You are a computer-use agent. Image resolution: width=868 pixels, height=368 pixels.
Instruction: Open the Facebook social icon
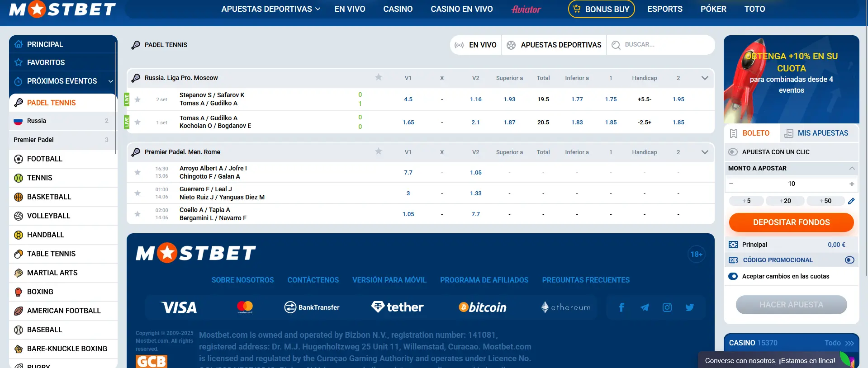click(621, 307)
